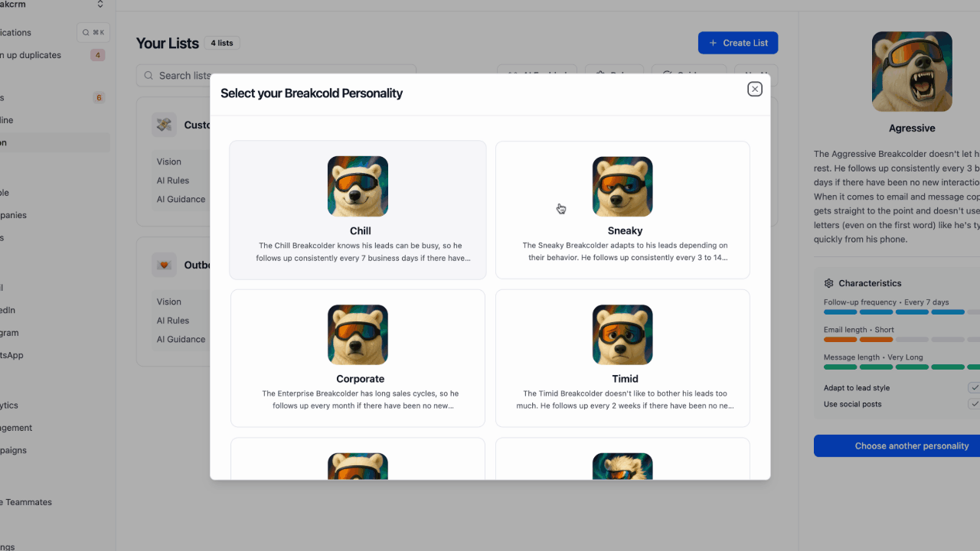This screenshot has width=980, height=551.
Task: Open AI Guidance in the Outbound list
Action: point(181,339)
